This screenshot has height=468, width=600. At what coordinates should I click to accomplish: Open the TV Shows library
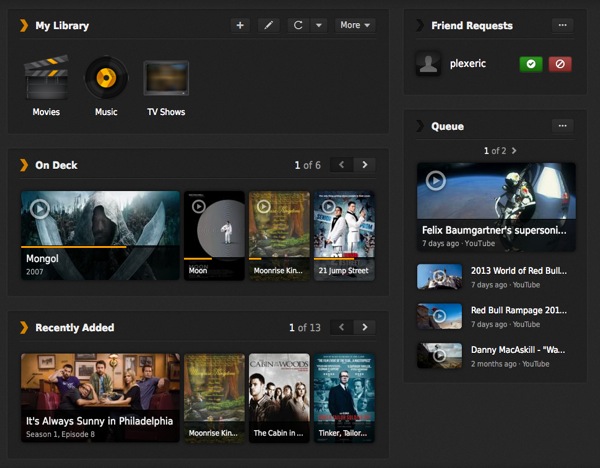(x=166, y=80)
